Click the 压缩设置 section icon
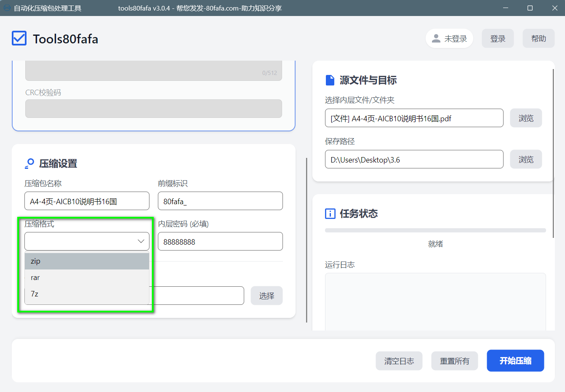This screenshot has height=392, width=565. click(29, 163)
